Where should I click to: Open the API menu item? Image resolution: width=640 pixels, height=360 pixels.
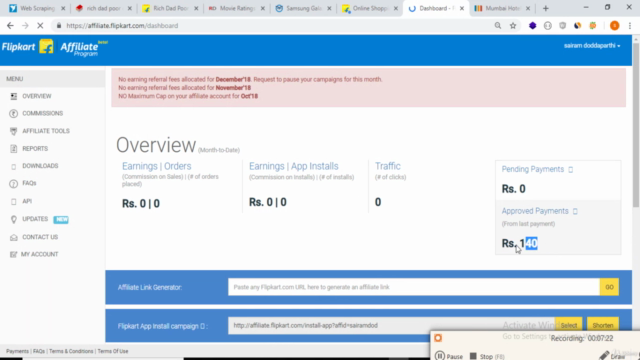pyautogui.click(x=27, y=201)
